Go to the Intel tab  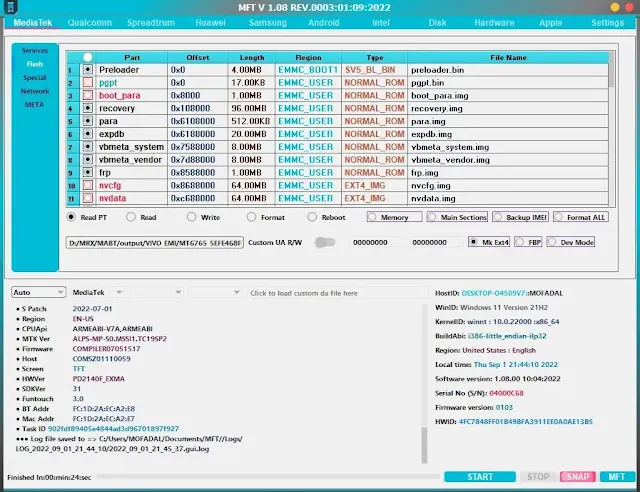pyautogui.click(x=381, y=23)
